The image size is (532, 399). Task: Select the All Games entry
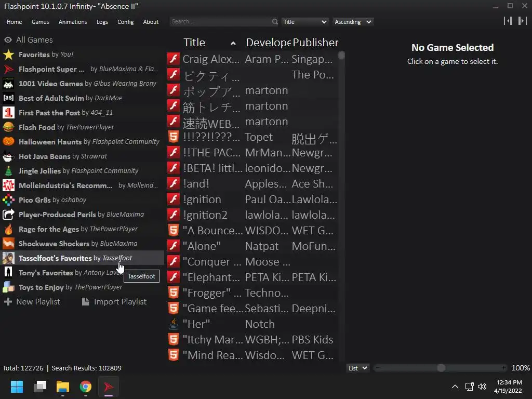point(83,39)
